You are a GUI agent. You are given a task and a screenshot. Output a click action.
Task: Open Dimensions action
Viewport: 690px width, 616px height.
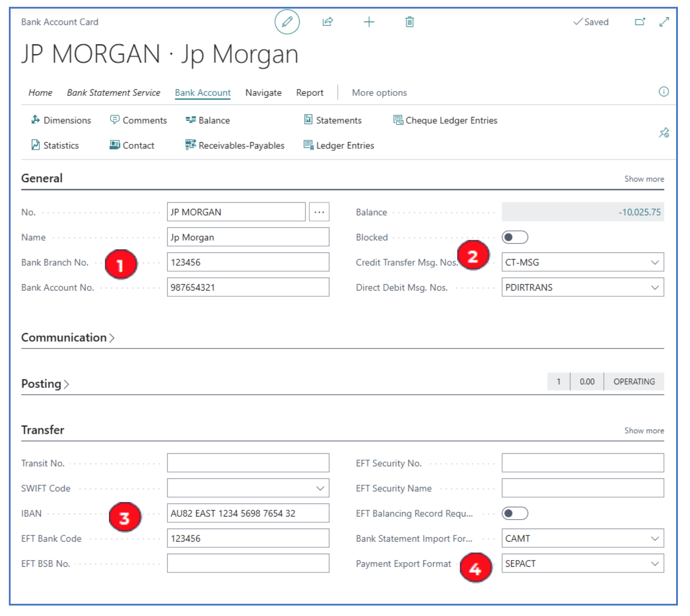tap(61, 120)
